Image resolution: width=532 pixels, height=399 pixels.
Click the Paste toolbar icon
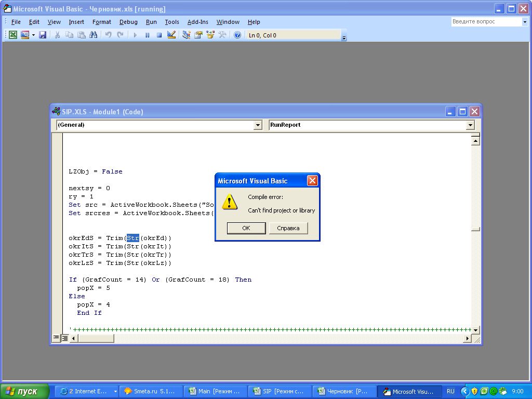coord(82,35)
